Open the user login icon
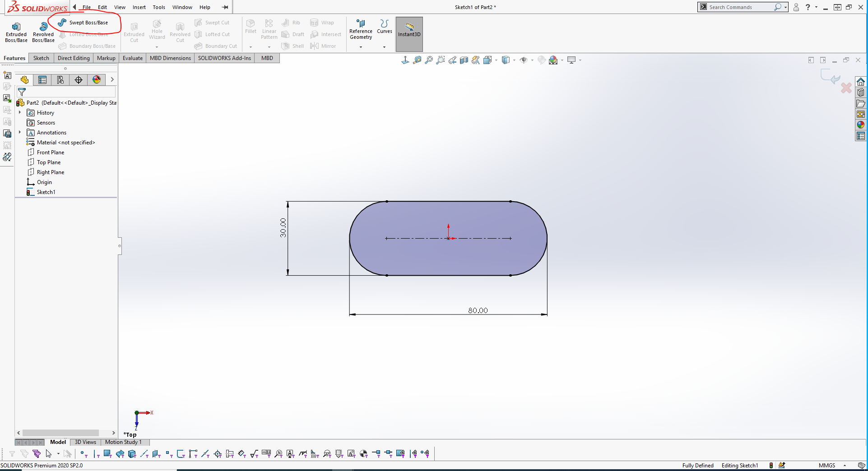 [x=796, y=7]
